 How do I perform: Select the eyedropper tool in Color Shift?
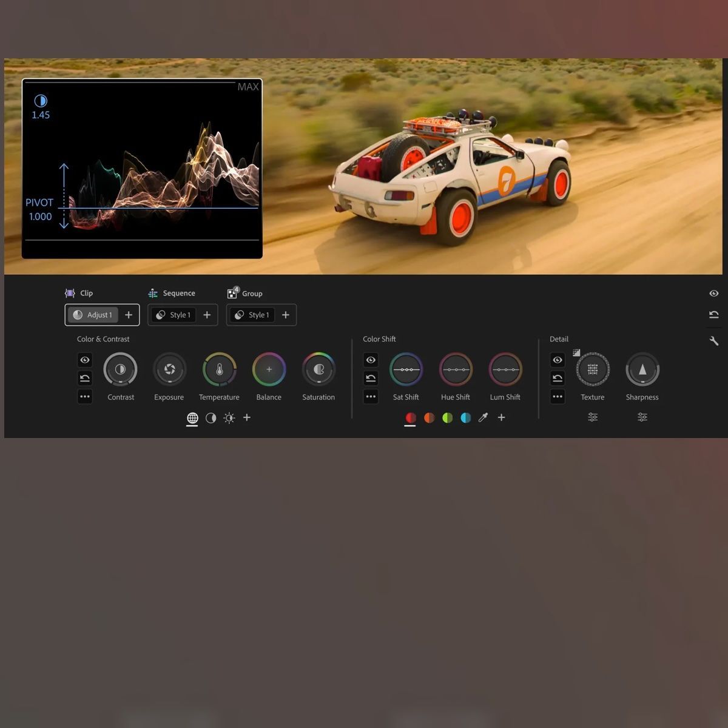point(483,417)
